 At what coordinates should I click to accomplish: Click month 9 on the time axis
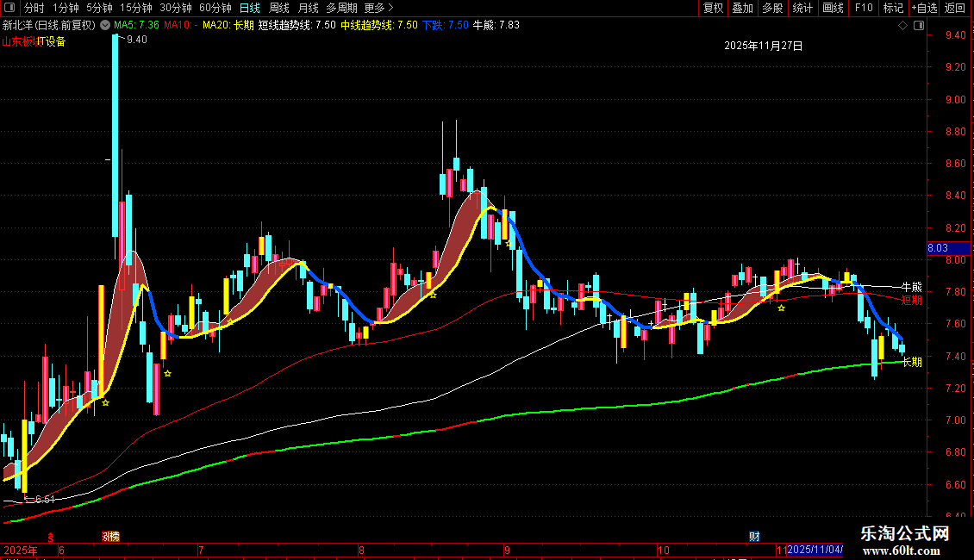pos(507,550)
